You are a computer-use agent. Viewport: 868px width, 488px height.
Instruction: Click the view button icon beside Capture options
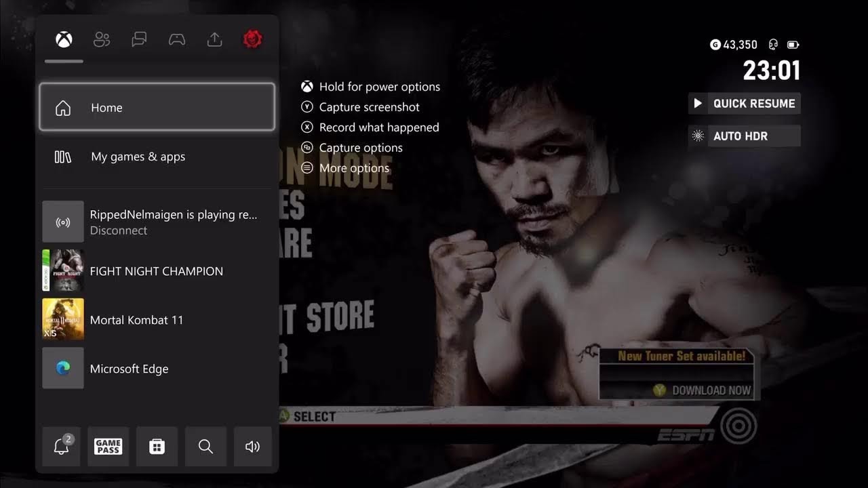coord(307,148)
